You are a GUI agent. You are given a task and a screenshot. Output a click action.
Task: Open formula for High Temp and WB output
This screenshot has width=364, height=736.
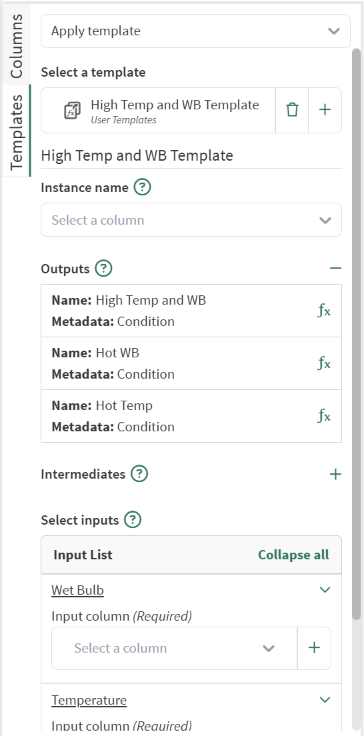pyautogui.click(x=324, y=311)
